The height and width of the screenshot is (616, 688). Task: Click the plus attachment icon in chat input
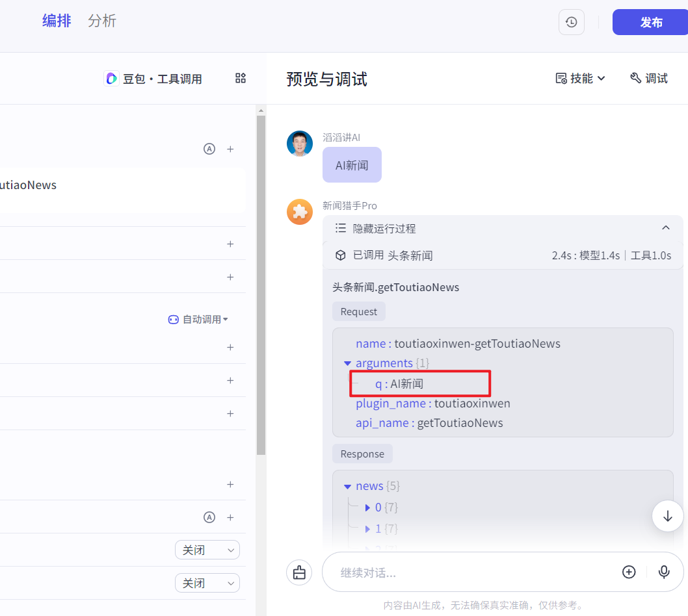coord(629,572)
